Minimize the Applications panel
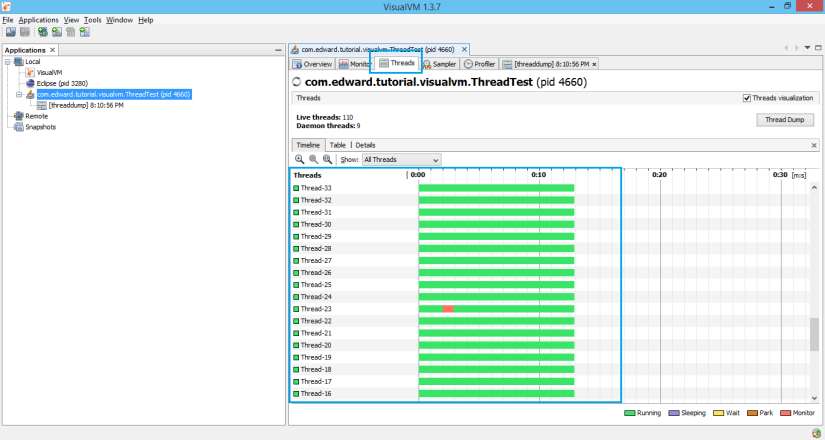This screenshot has height=440, width=825. (278, 50)
